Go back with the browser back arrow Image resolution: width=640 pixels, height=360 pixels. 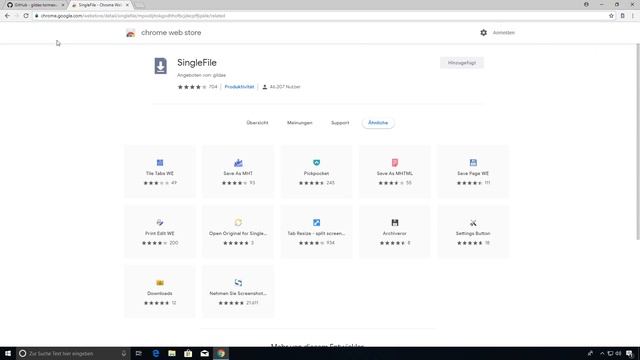(x=7, y=16)
